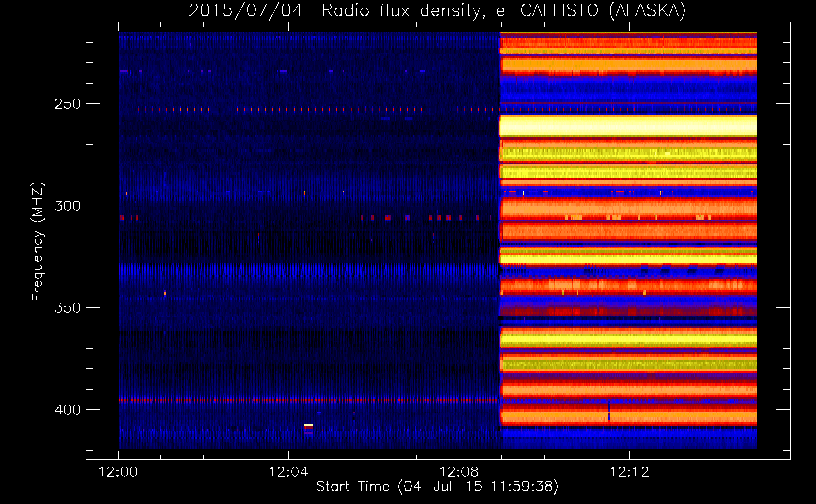Click the 'Start Time (04-Jul-15 11:59:38)' label
The image size is (816, 504).
pos(437,487)
